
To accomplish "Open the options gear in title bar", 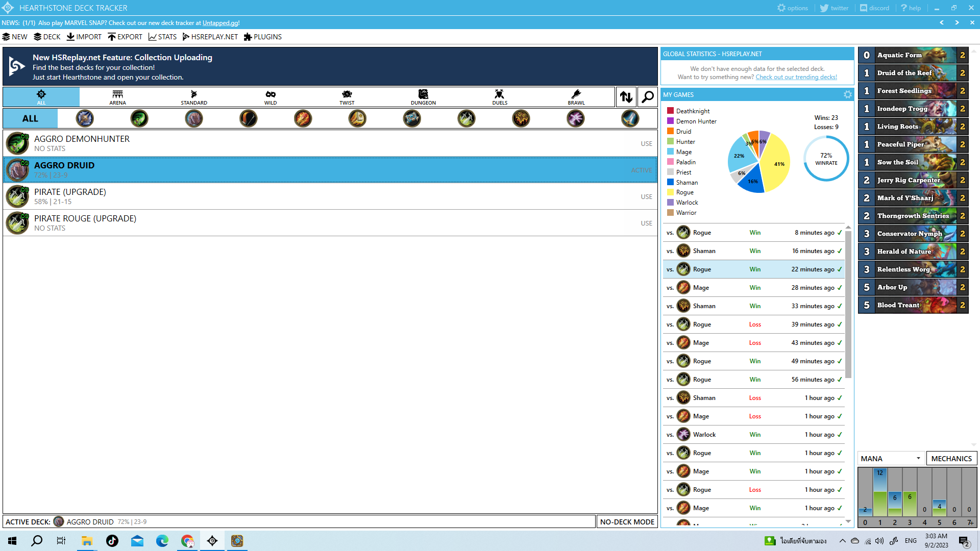I will (793, 8).
